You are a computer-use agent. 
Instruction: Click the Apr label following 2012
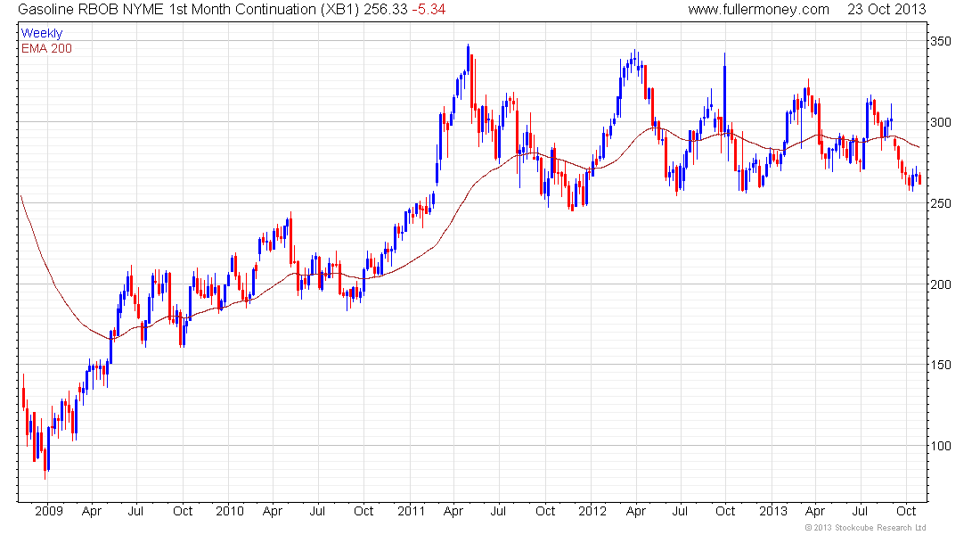635,511
